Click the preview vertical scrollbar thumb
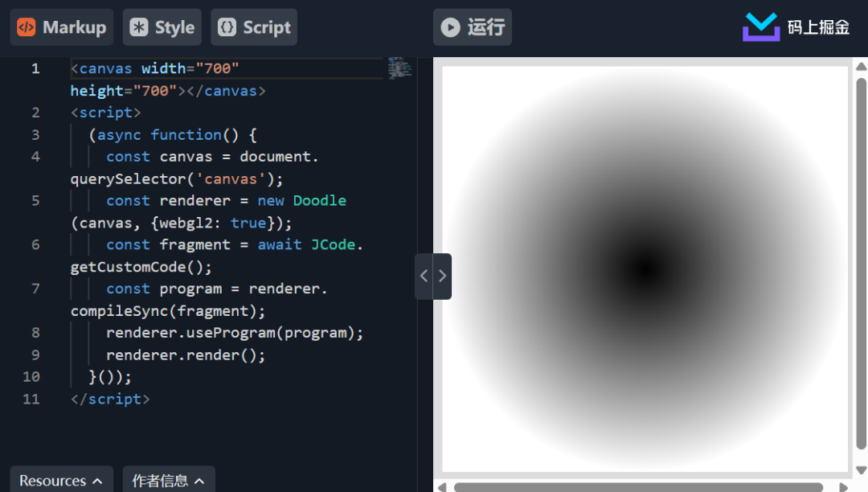 [x=861, y=264]
